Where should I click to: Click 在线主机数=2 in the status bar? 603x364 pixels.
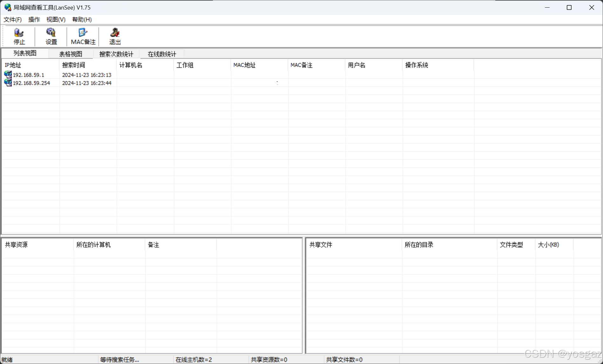coord(193,360)
